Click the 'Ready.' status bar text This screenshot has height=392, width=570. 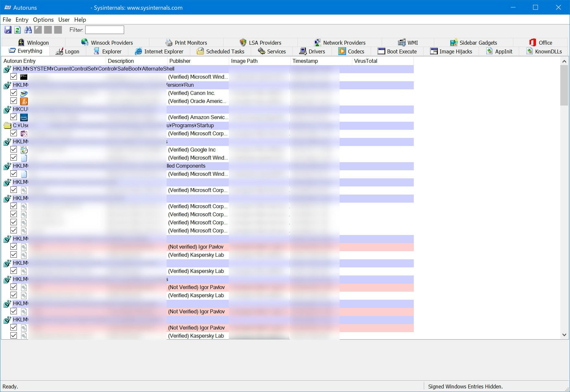(10, 386)
